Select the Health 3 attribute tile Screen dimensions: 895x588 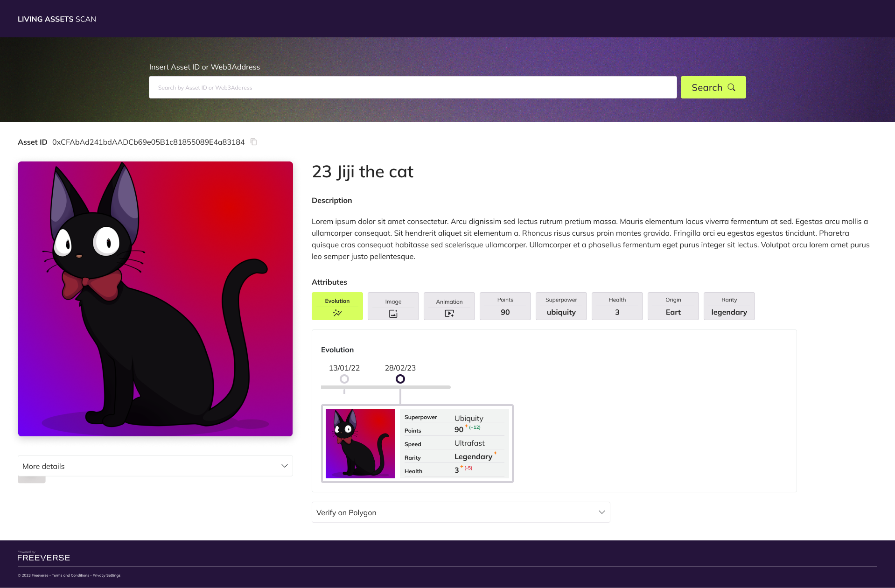(617, 306)
